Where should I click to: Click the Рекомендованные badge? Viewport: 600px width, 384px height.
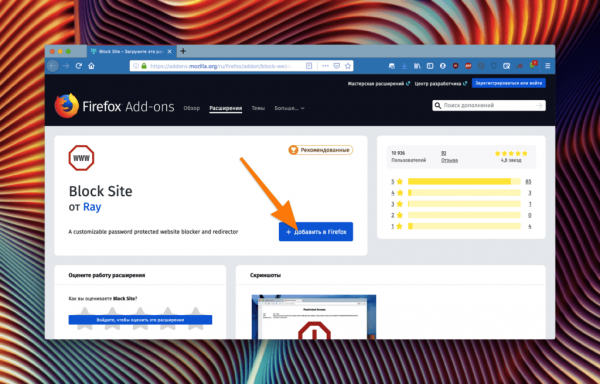(320, 150)
